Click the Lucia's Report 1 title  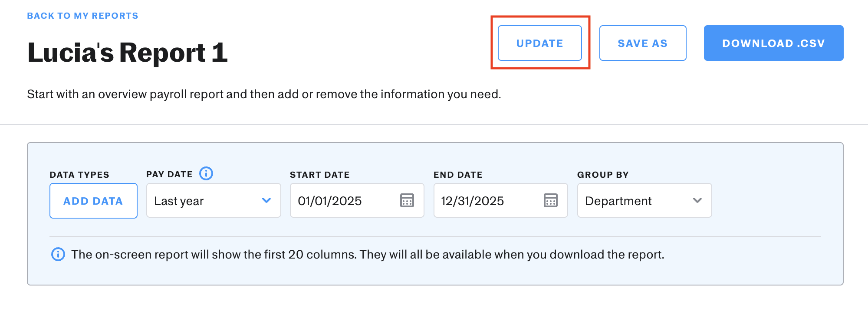pos(128,52)
